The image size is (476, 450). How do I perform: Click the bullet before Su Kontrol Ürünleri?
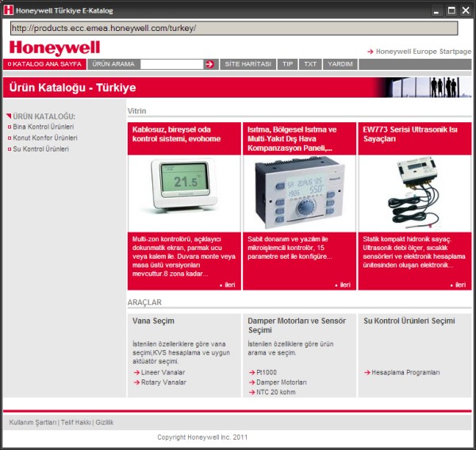coord(10,149)
